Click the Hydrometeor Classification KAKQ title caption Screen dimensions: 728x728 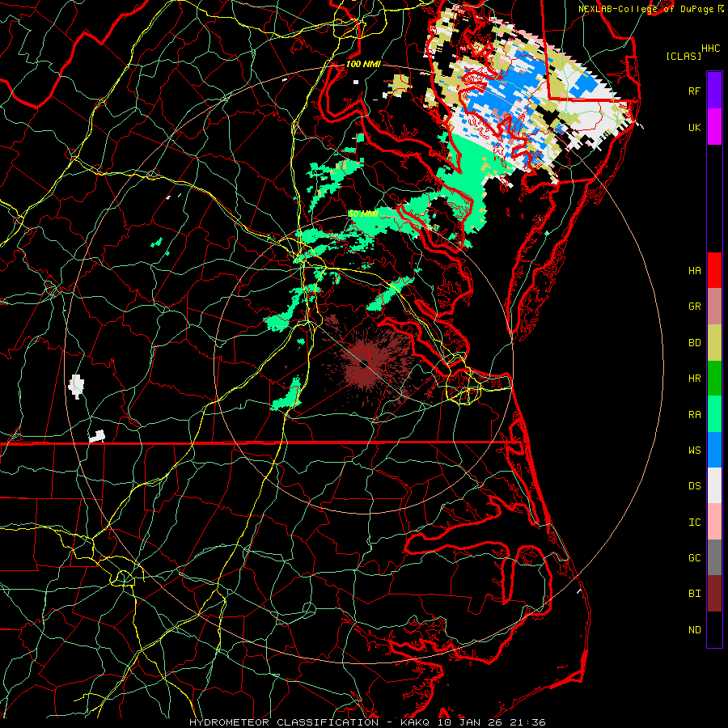click(x=367, y=722)
